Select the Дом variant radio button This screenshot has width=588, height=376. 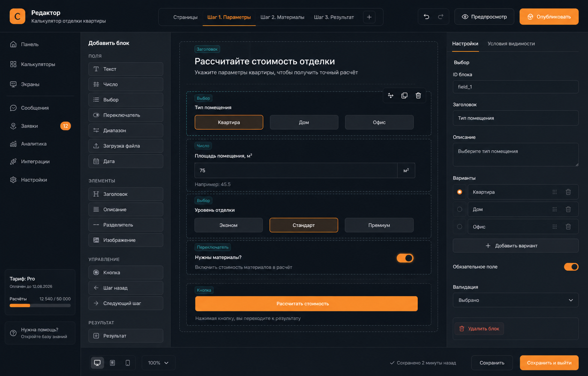(x=459, y=209)
